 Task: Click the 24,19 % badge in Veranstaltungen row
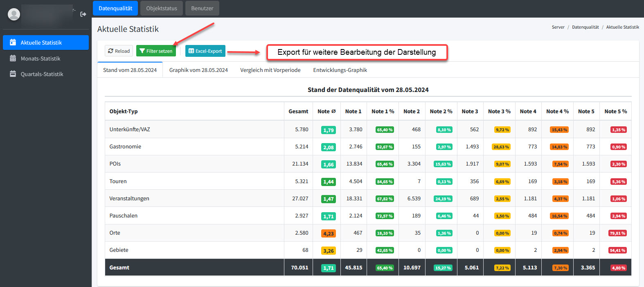[x=443, y=199]
